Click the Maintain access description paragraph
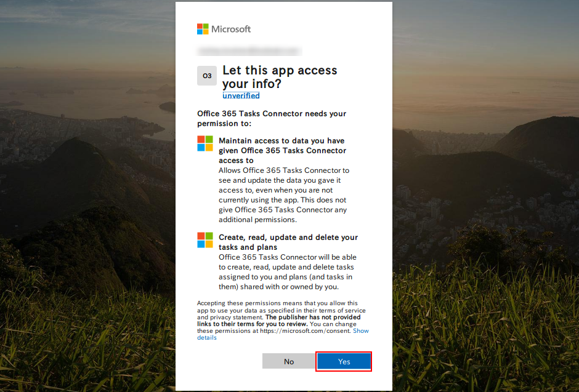This screenshot has width=579, height=392. click(283, 195)
